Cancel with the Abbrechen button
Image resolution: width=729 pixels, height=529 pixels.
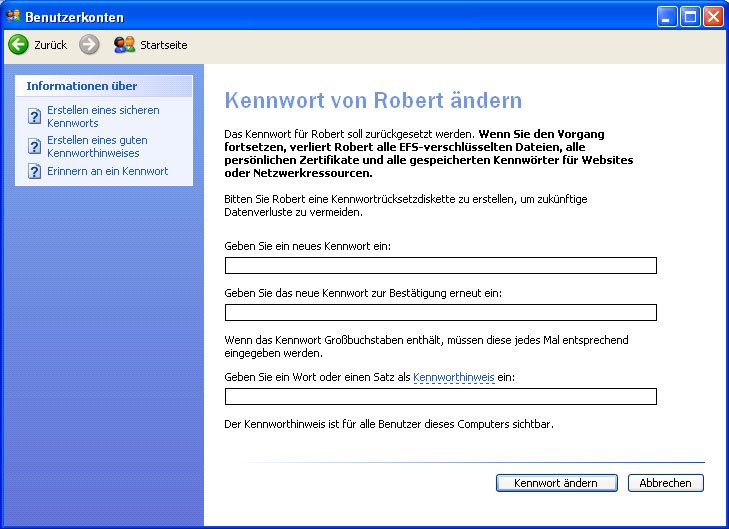pyautogui.click(x=665, y=483)
